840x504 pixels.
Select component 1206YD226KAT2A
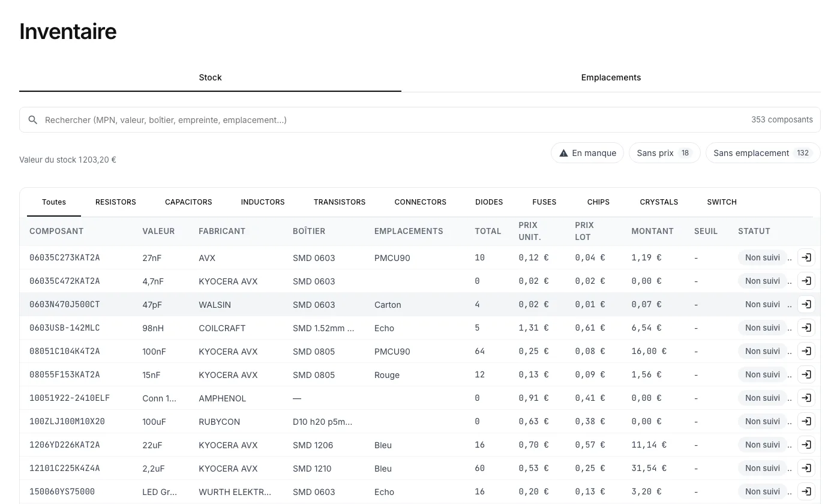click(65, 445)
